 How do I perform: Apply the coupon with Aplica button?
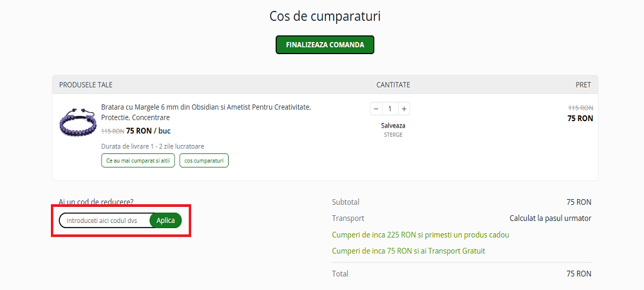tap(166, 220)
